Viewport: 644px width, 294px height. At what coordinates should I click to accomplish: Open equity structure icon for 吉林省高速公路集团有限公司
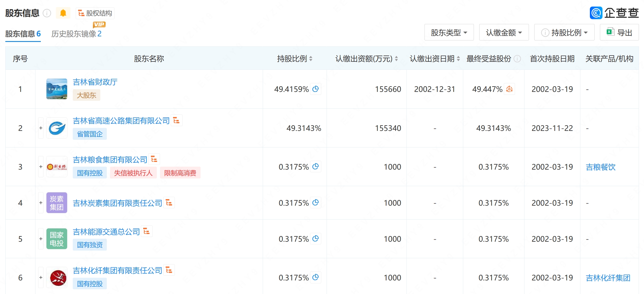[177, 121]
